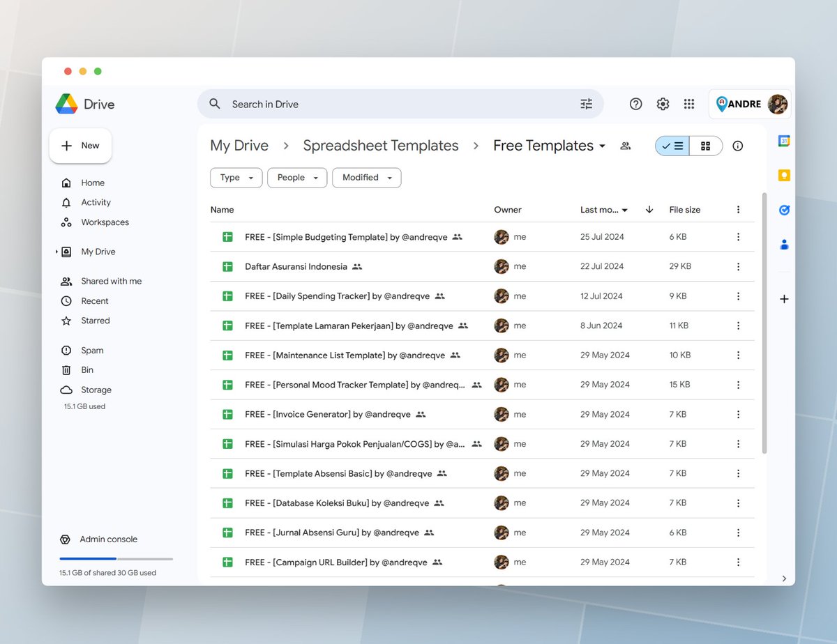Click the storage usage progress bar
Viewport: 837px width, 644px height.
pyautogui.click(x=116, y=559)
